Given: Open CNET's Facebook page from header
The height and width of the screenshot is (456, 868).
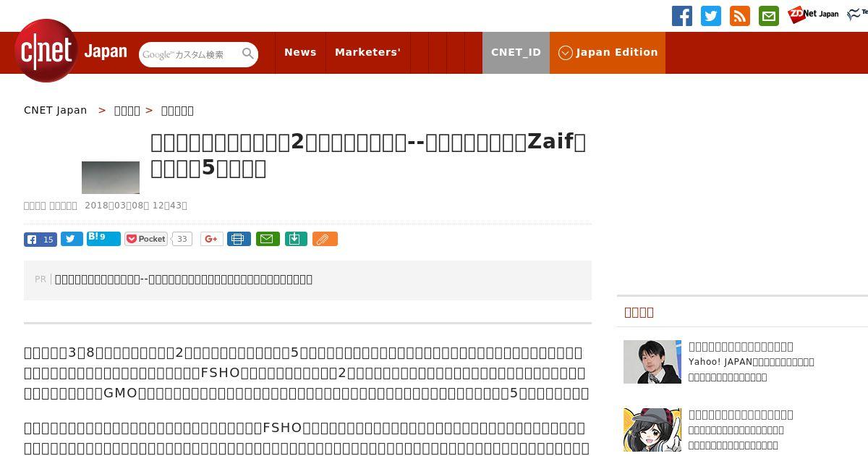Looking at the screenshot, I should (682, 16).
